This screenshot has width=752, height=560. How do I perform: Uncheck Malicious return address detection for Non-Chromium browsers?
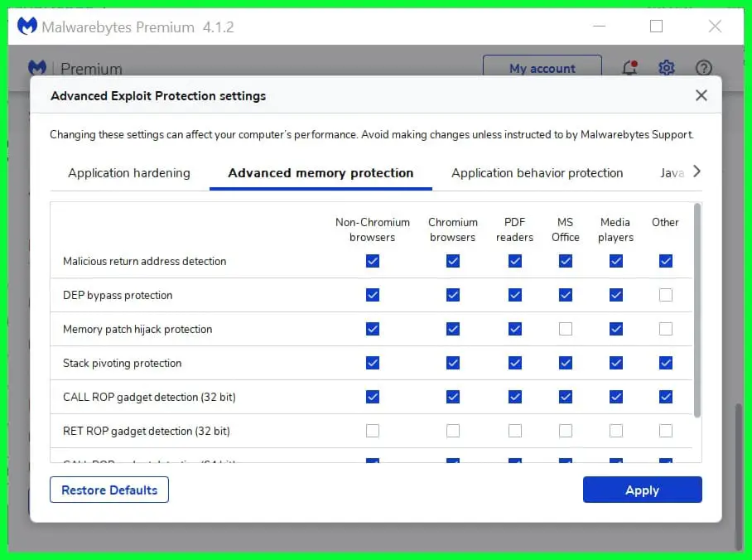coord(373,261)
